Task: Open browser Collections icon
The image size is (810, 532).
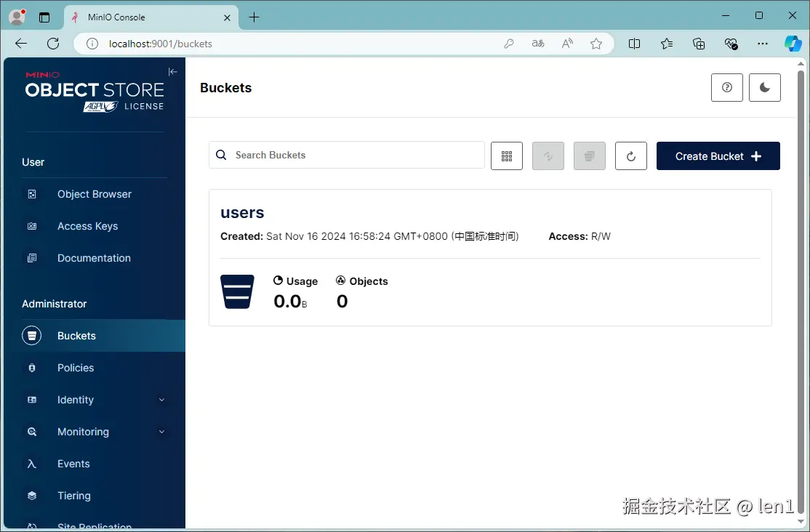Action: click(699, 44)
